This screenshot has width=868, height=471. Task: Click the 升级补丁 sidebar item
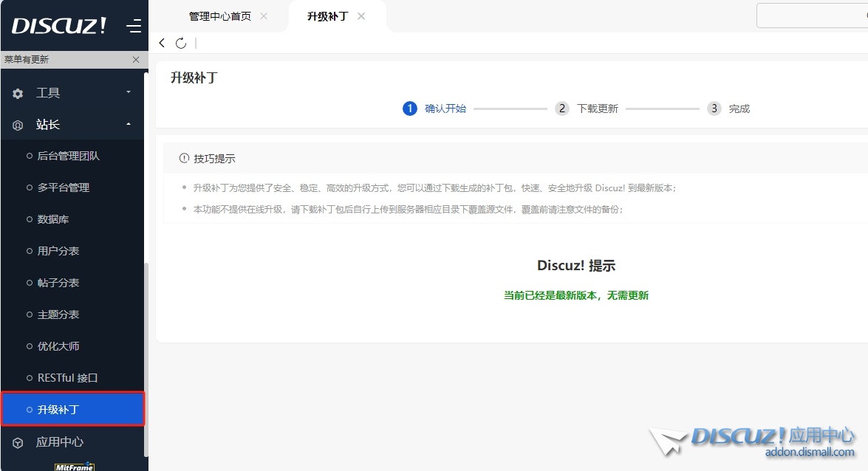point(58,410)
